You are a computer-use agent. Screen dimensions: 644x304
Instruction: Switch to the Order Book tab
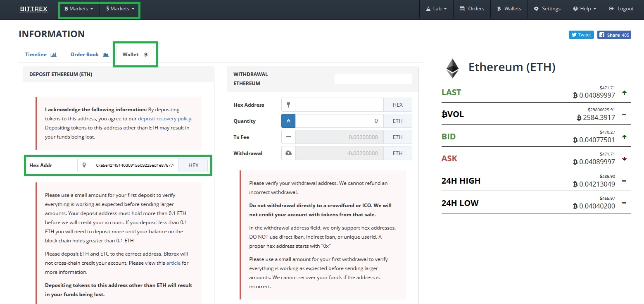pos(89,55)
